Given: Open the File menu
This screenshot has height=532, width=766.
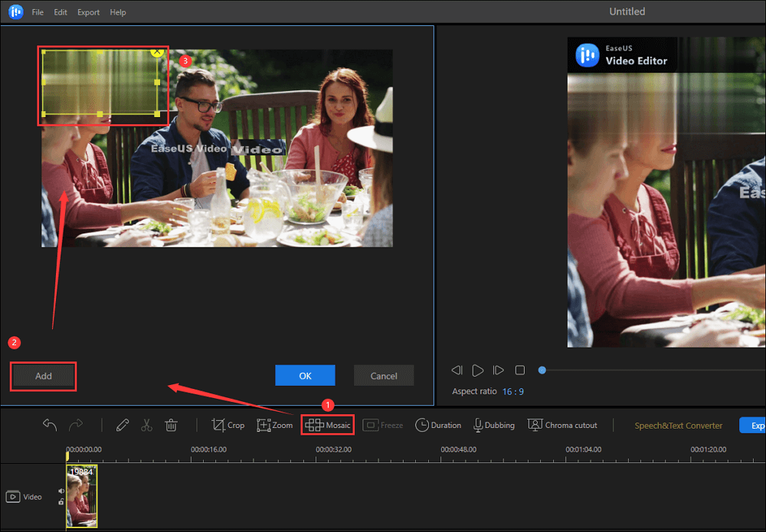Looking at the screenshot, I should coord(38,12).
